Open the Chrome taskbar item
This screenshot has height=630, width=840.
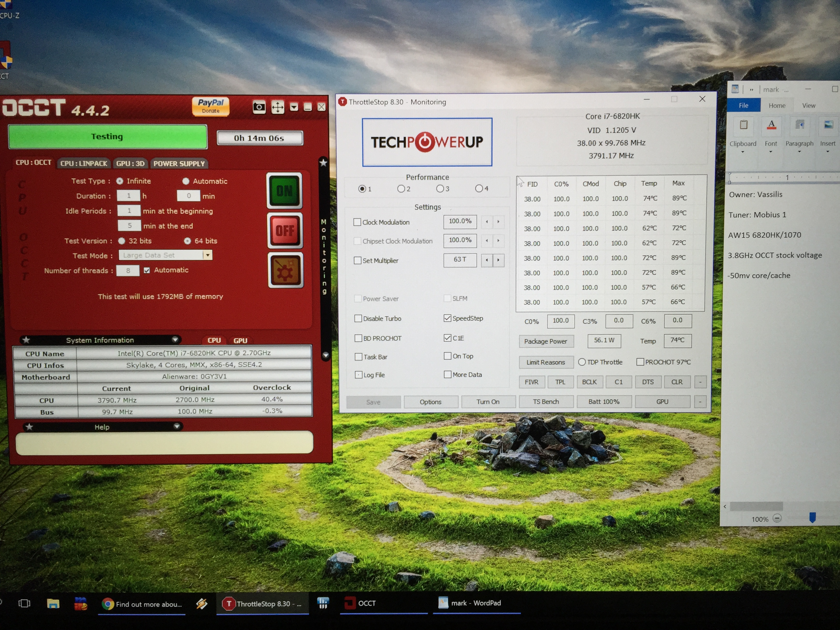(x=142, y=604)
